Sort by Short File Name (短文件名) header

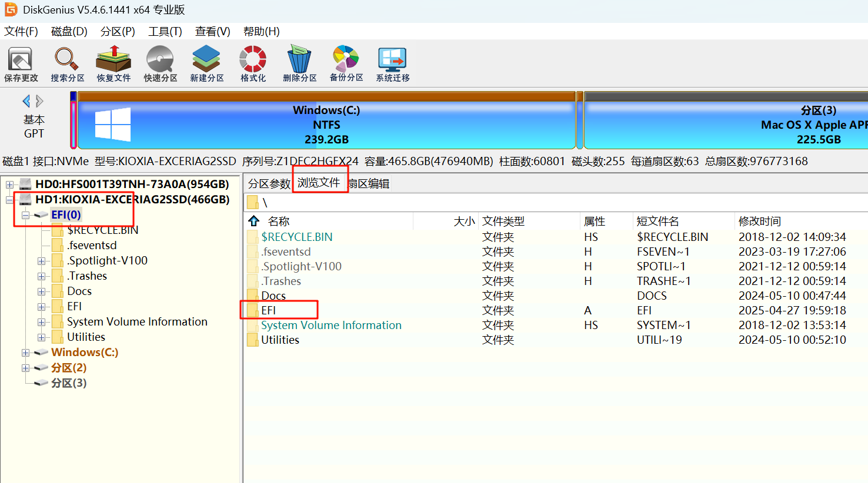point(657,221)
